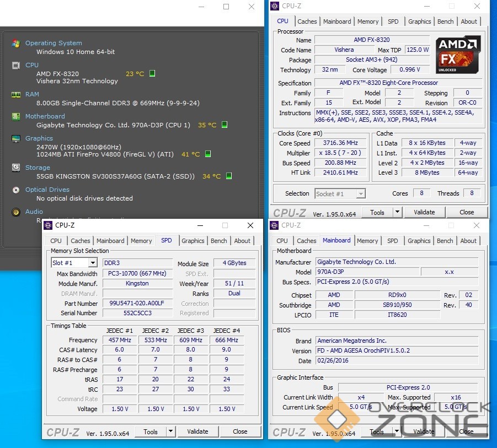The height and width of the screenshot is (448, 497).
Task: Click Max Bandwidth value PC3-10700 (667 MHz)
Action: [137, 273]
